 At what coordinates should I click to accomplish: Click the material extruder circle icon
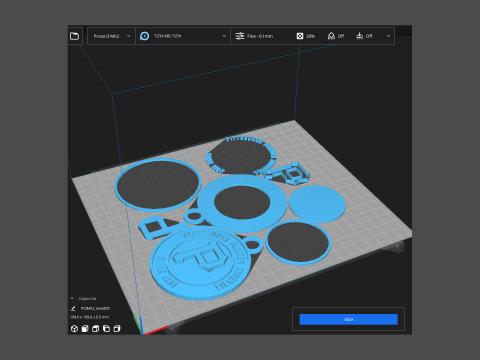click(144, 36)
